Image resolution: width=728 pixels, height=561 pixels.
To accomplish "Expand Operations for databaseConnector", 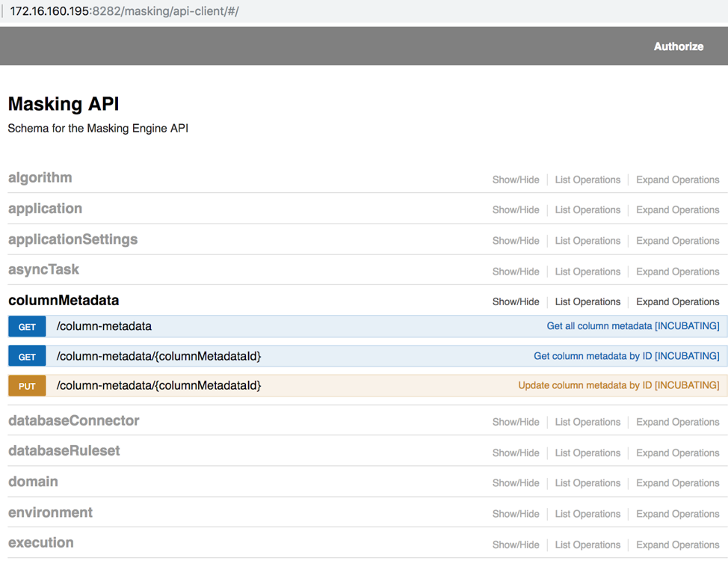I will pos(677,422).
